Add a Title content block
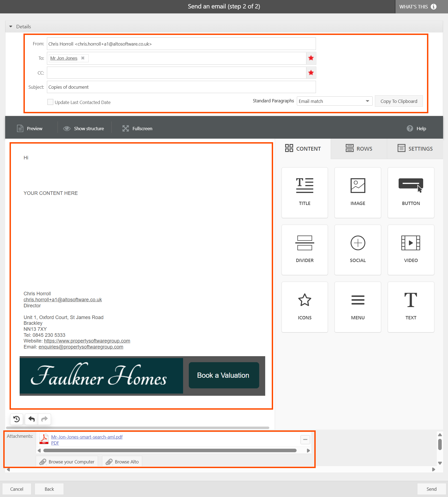This screenshot has height=497, width=448. click(x=304, y=193)
